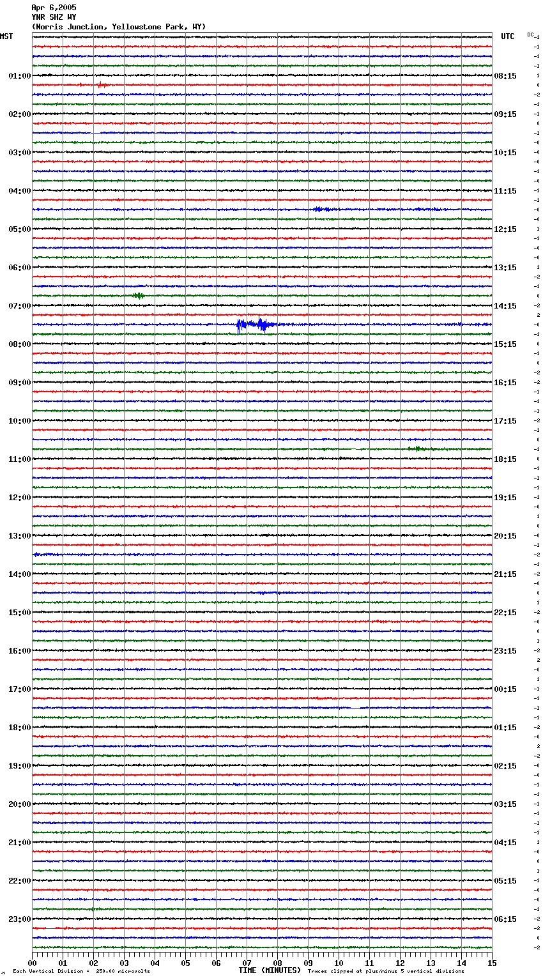The height and width of the screenshot is (980, 543).
Task: Click the UTC label '09:15'
Action: pyautogui.click(x=505, y=114)
